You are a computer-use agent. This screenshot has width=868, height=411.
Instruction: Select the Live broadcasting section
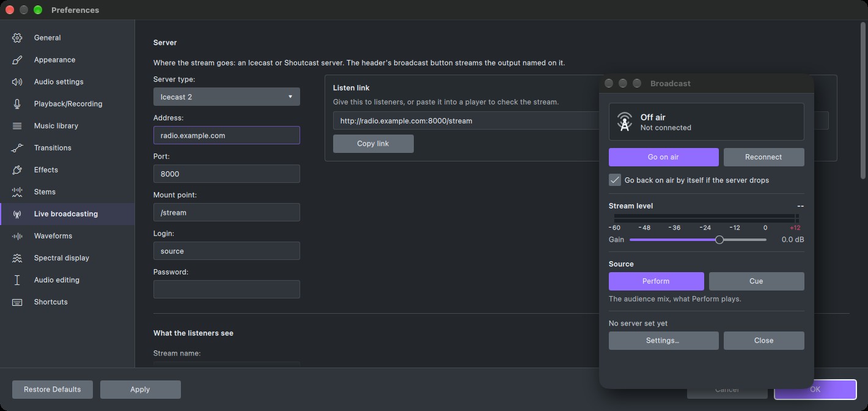[67, 214]
